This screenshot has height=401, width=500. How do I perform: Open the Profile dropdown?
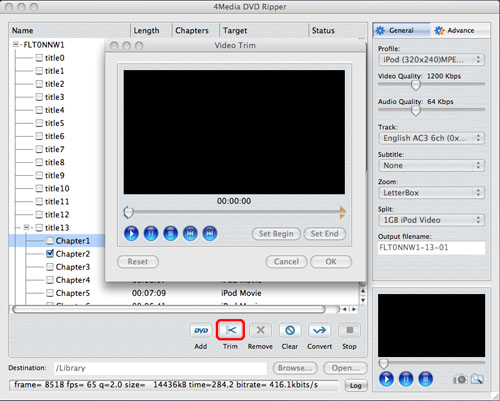[431, 60]
